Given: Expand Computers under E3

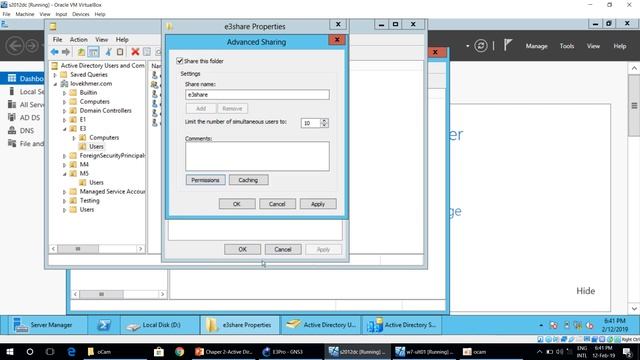Looking at the screenshot, I should click(74, 138).
